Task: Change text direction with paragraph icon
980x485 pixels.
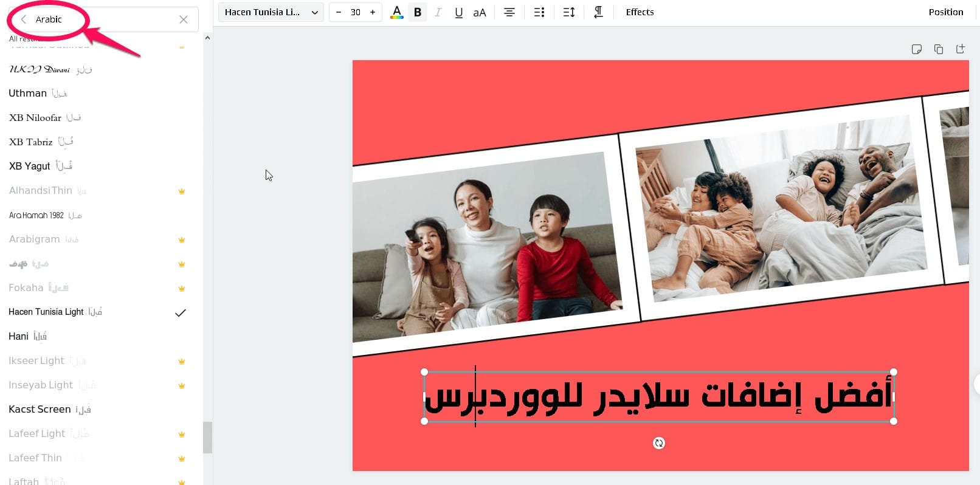Action: [x=598, y=12]
